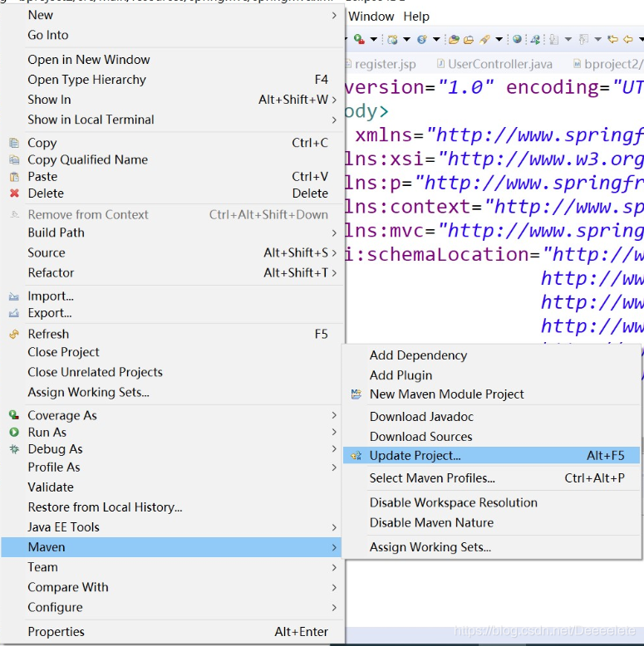Expand the New submenu
The width and height of the screenshot is (644, 646).
(x=171, y=15)
